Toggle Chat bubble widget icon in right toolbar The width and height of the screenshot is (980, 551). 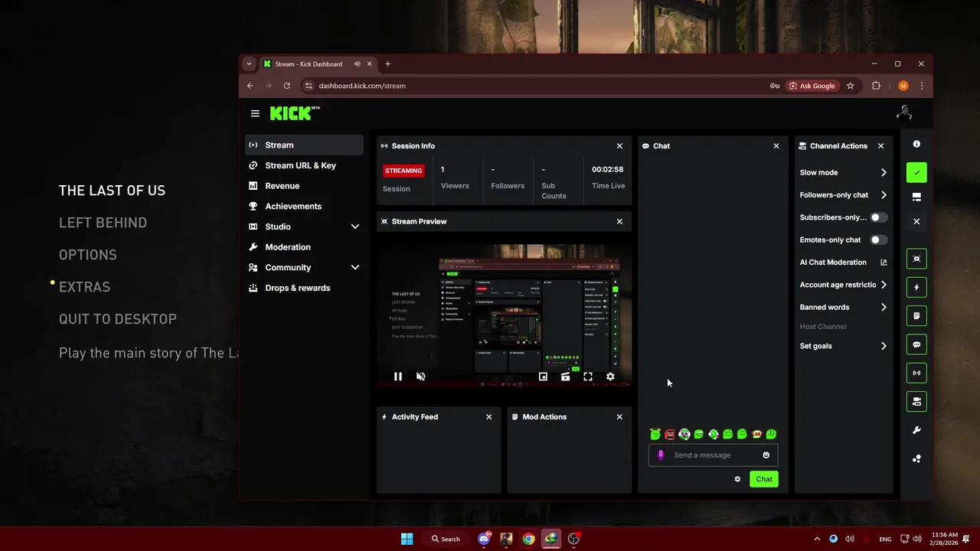[916, 344]
